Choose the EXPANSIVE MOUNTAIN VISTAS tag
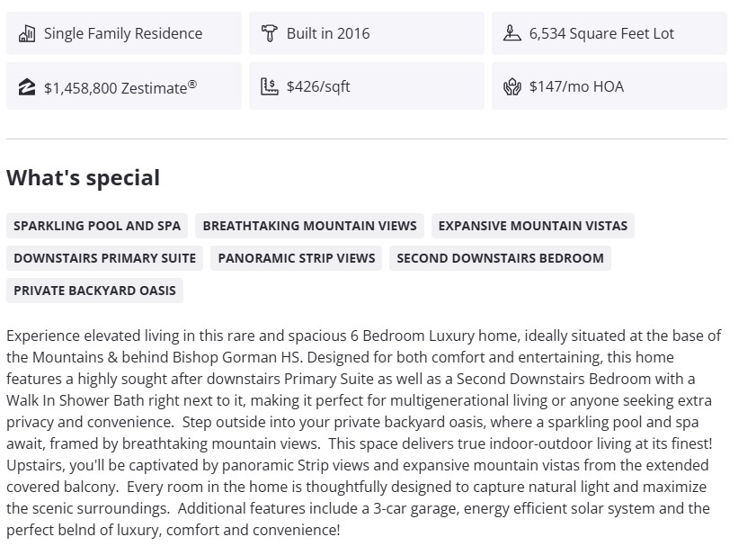Screen dimensions: 756x546 533,226
